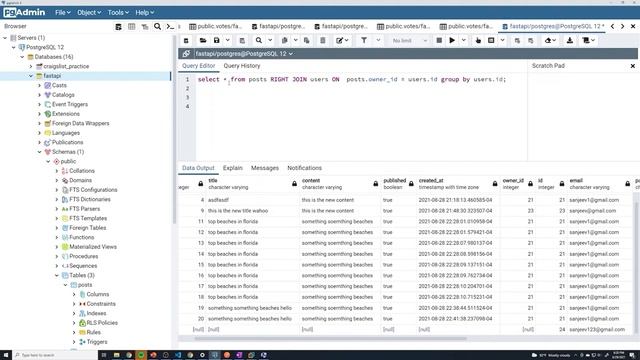
Task: Click the Explain hand icon
Action: tap(478, 40)
